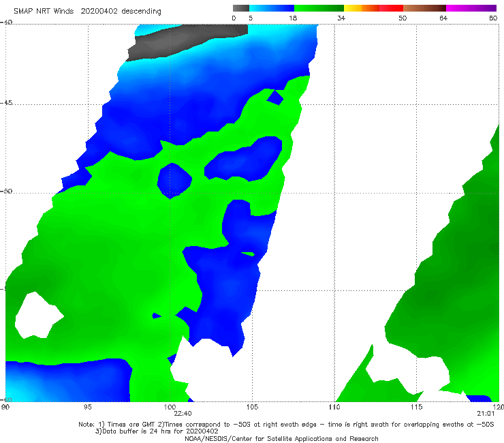Viewport: 504px width, 443px height.
Task: Click the red segment of color bar
Action: coord(391,8)
